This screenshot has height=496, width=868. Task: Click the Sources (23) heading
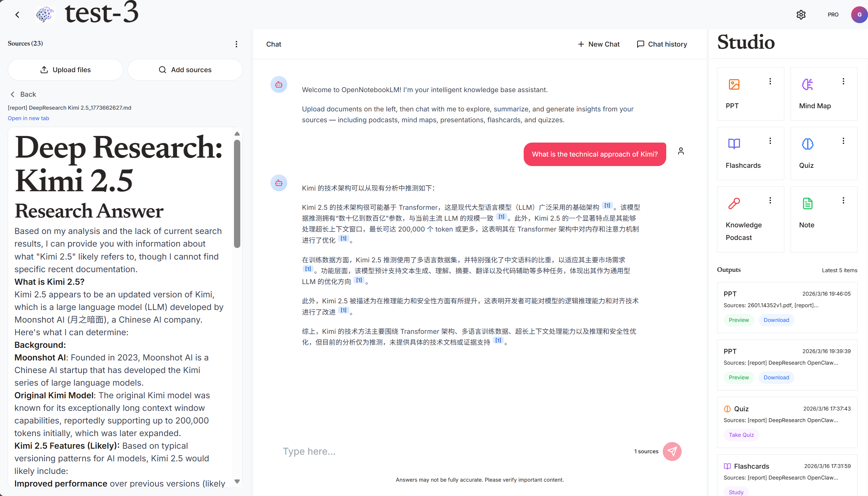[25, 44]
